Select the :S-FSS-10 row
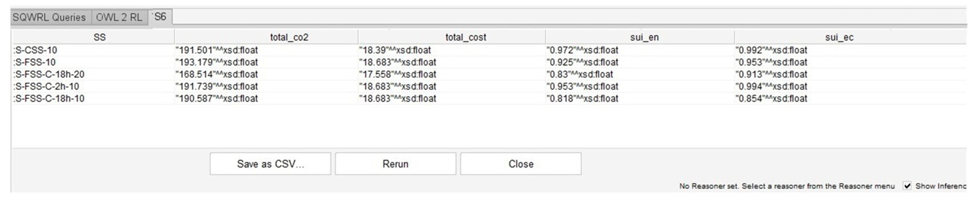Image resolution: width=980 pixels, height=200 pixels. (x=35, y=62)
